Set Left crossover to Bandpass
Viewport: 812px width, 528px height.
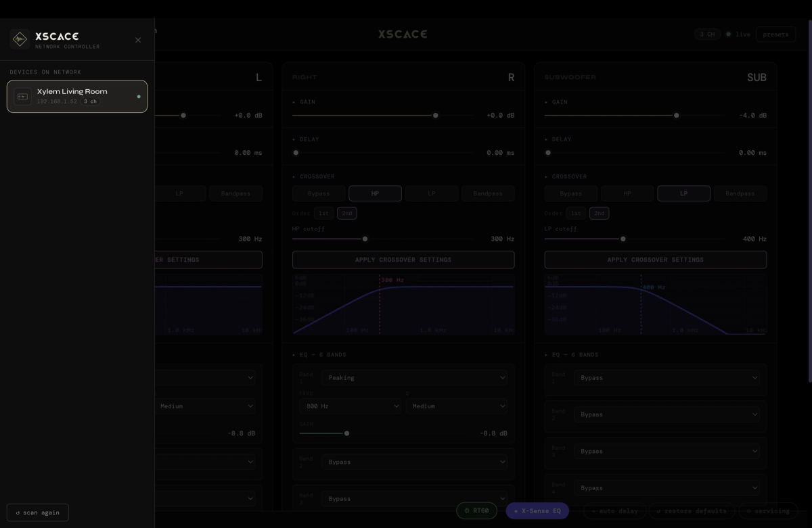(x=235, y=193)
